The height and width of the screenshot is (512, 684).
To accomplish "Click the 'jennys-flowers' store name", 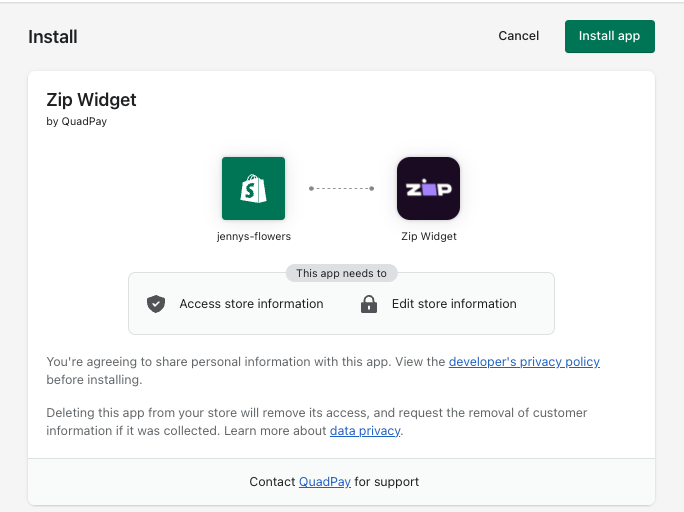I will coord(253,236).
